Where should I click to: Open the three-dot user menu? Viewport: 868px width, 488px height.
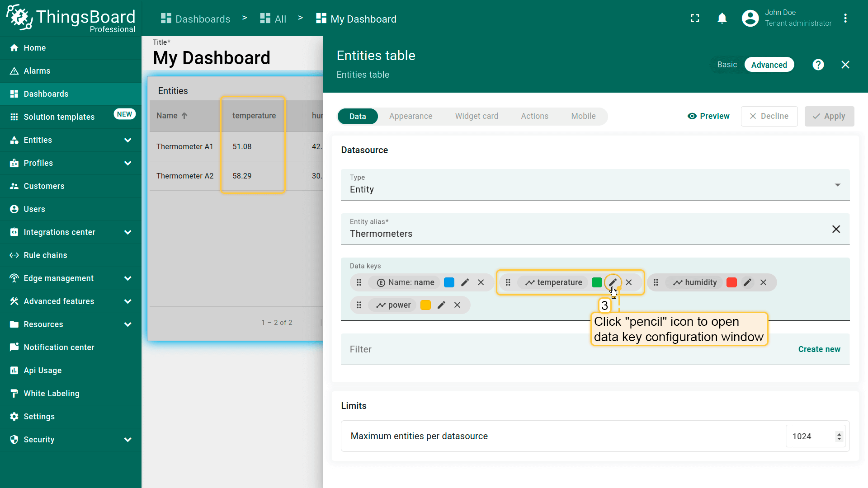tap(845, 19)
